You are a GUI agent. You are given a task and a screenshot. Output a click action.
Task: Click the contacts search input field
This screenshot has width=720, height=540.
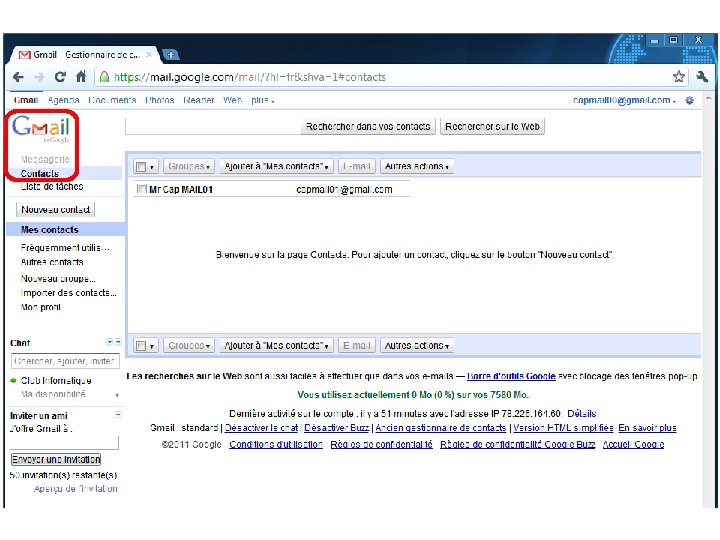[x=212, y=126]
